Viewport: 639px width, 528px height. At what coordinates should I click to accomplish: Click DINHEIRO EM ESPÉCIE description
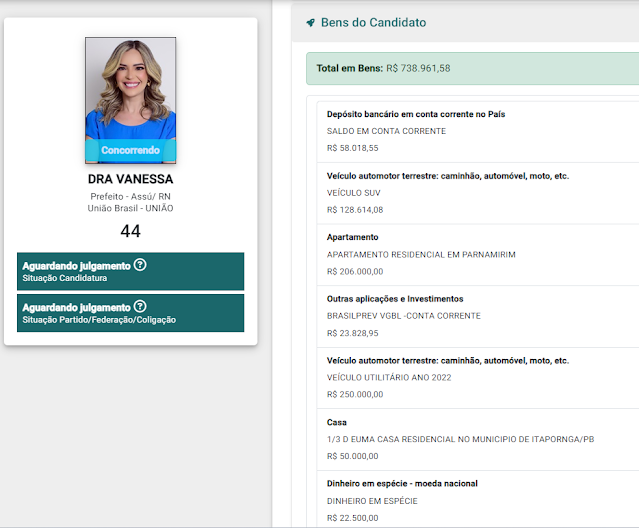372,501
